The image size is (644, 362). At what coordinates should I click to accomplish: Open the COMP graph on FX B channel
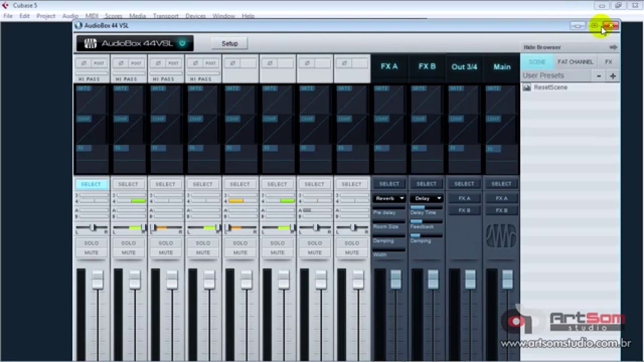[426, 130]
